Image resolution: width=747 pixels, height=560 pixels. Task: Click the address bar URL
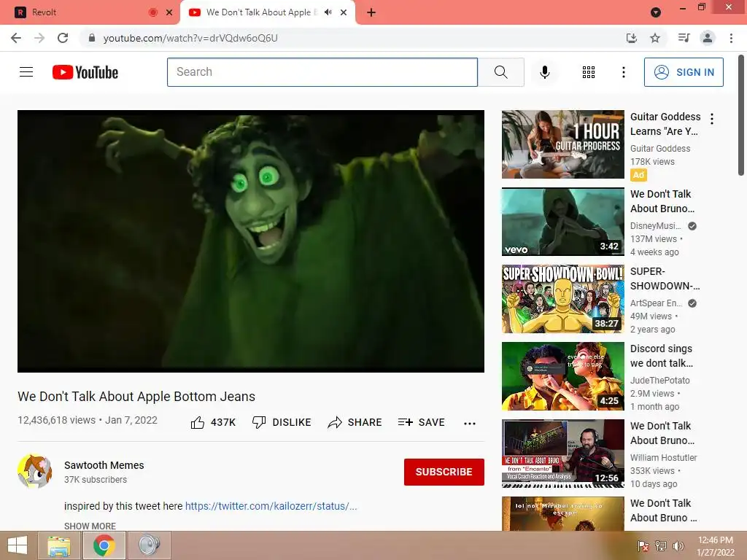tap(190, 38)
